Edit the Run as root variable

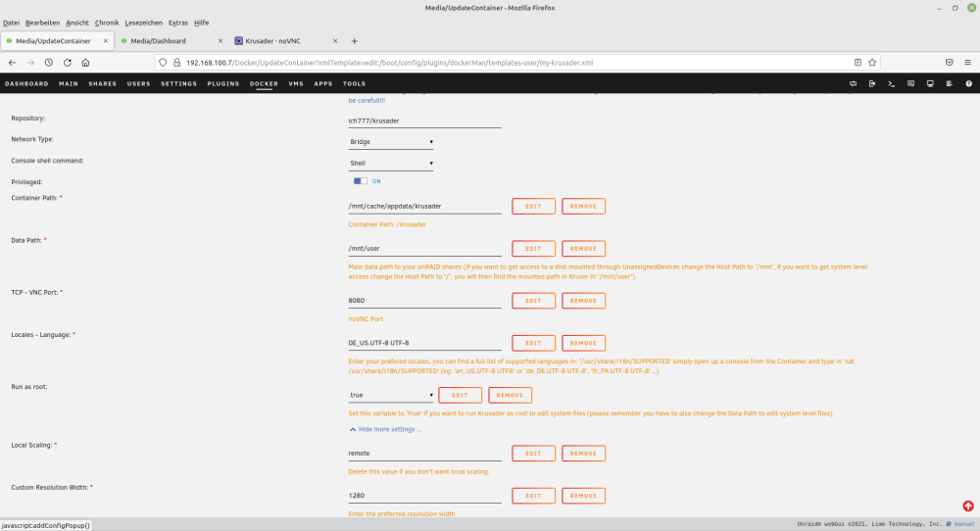click(460, 395)
